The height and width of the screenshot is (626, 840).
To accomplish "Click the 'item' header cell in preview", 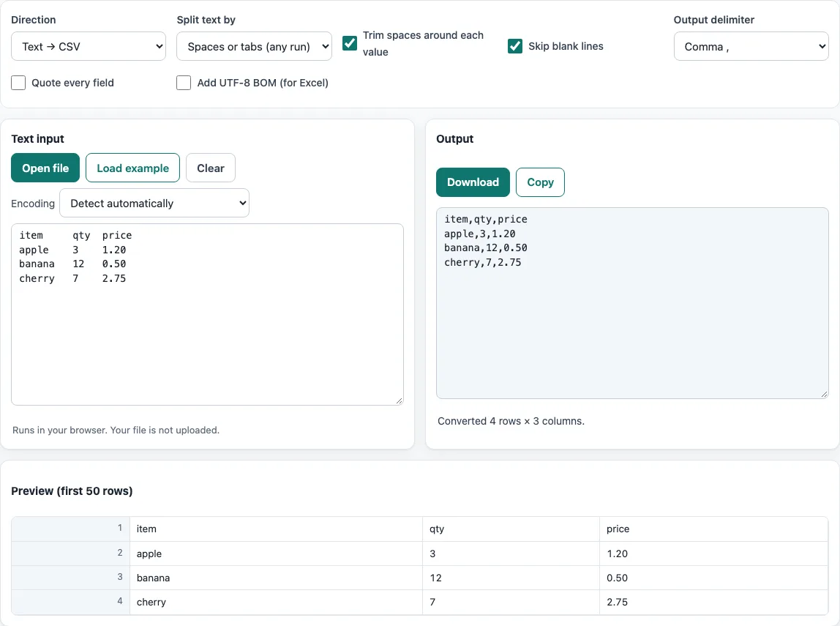I will tap(276, 529).
